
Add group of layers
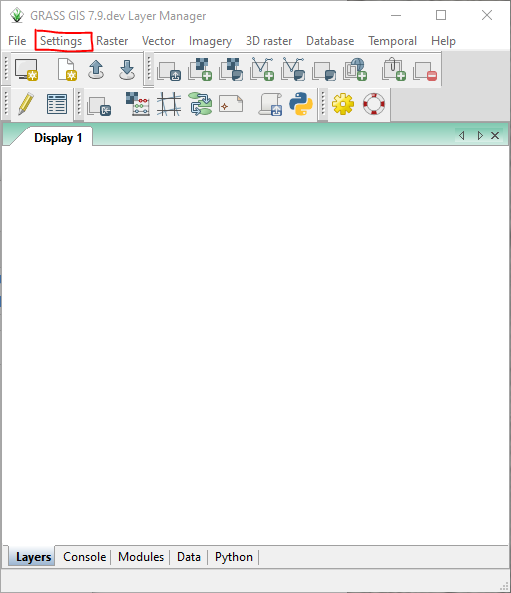[394, 69]
